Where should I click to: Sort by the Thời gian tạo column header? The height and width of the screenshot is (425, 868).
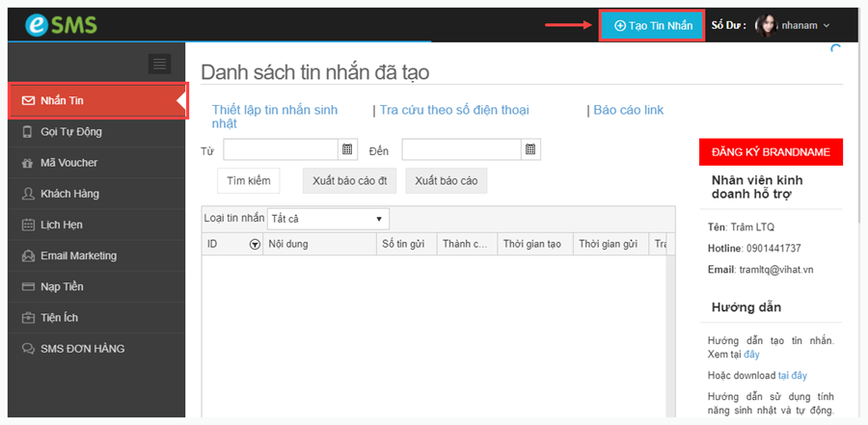pyautogui.click(x=535, y=244)
